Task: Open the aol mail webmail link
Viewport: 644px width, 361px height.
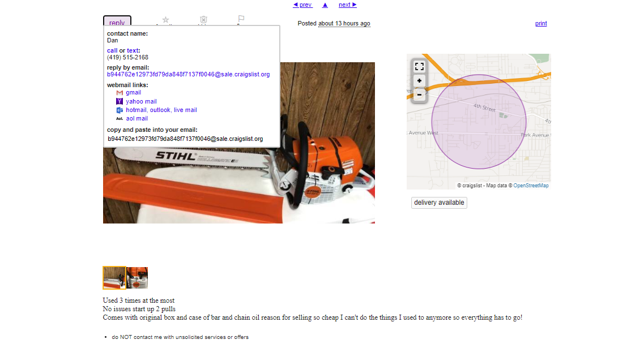Action: (x=137, y=119)
